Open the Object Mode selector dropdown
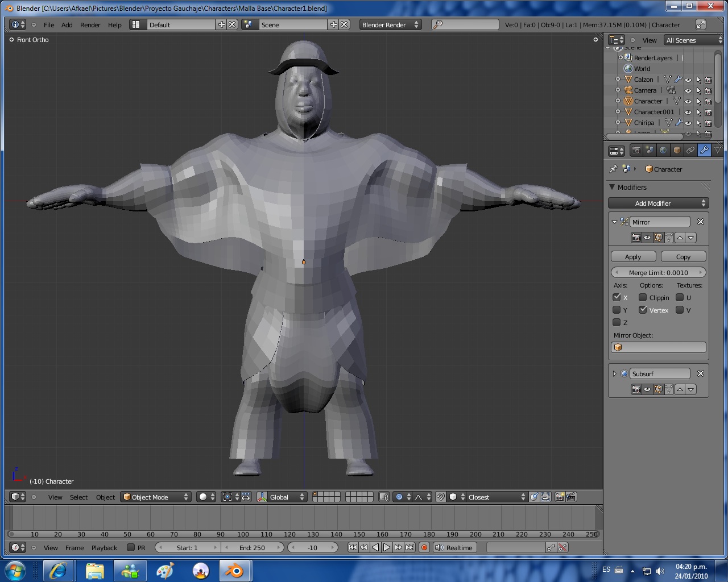Viewport: 728px width, 582px height. coord(156,497)
